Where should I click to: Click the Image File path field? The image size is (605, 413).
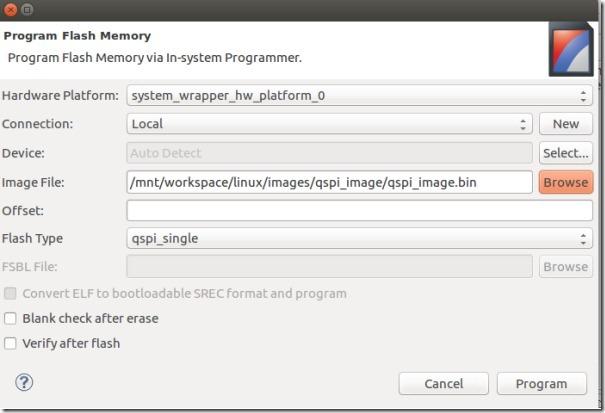tap(330, 182)
